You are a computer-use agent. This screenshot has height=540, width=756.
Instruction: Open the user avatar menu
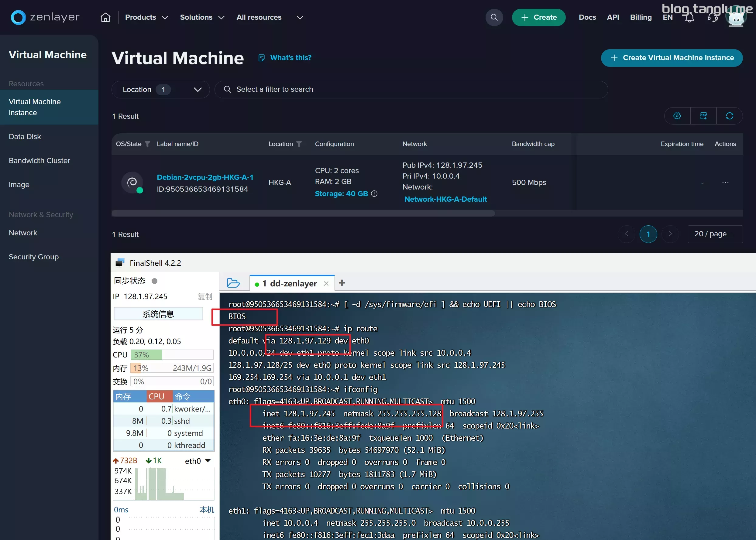tap(736, 17)
